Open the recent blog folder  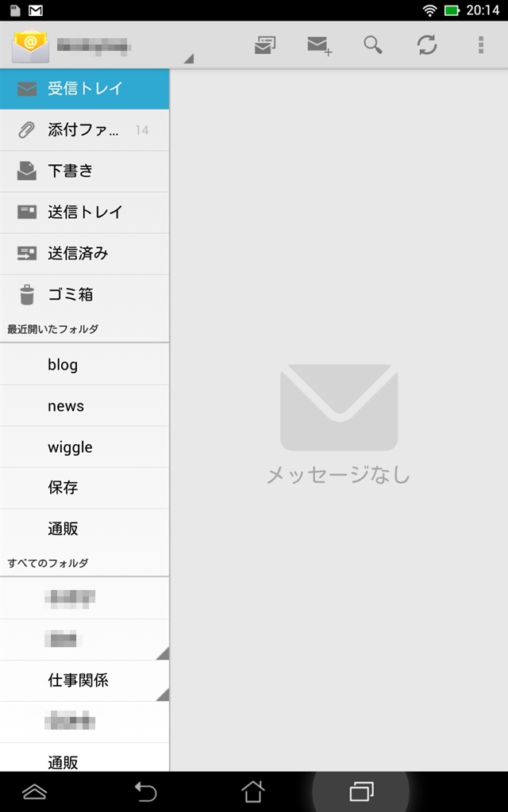(x=84, y=364)
